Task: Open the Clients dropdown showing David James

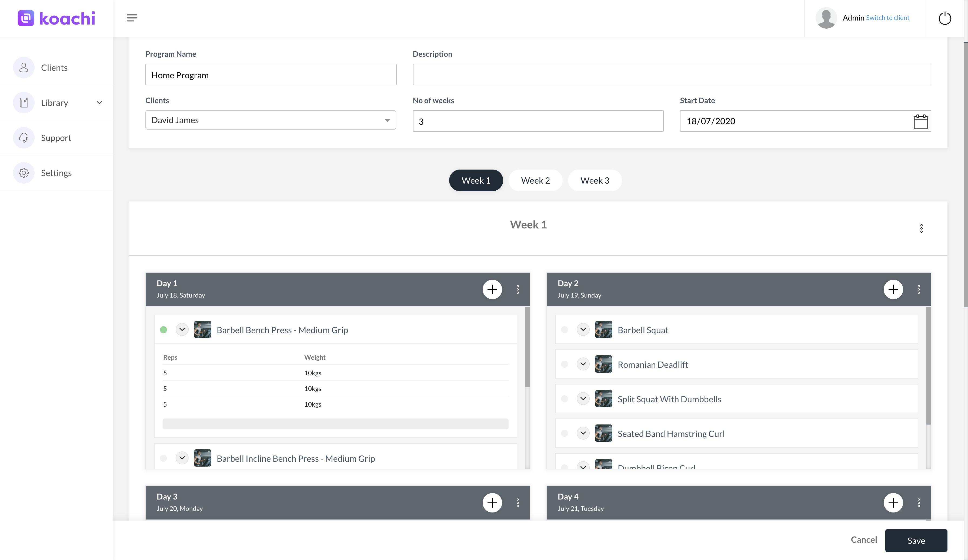Action: pyautogui.click(x=271, y=120)
